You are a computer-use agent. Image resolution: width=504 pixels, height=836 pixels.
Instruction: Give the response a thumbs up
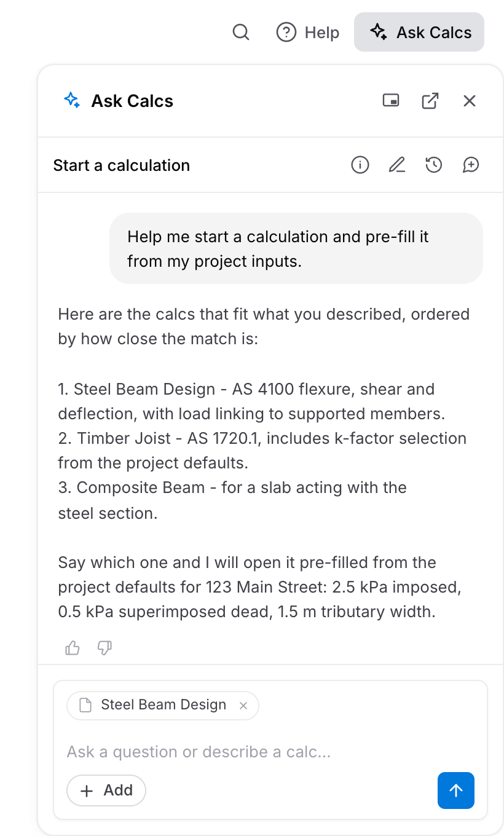(73, 648)
